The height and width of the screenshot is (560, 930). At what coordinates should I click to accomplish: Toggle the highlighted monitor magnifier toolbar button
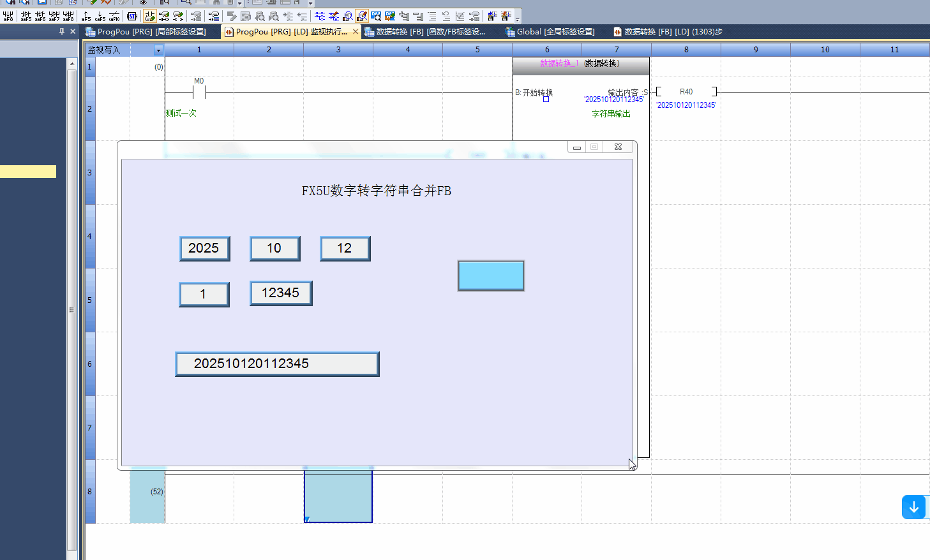pos(362,16)
